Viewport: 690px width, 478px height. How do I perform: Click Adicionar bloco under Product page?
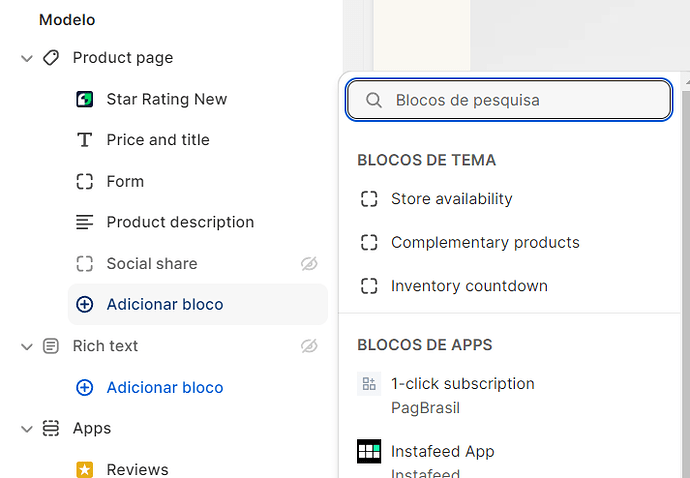tap(165, 304)
